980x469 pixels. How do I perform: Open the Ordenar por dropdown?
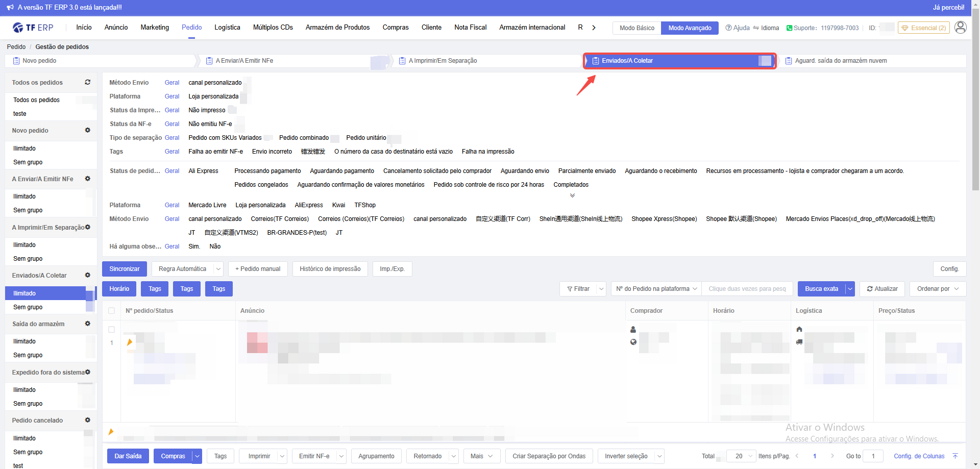pos(938,289)
